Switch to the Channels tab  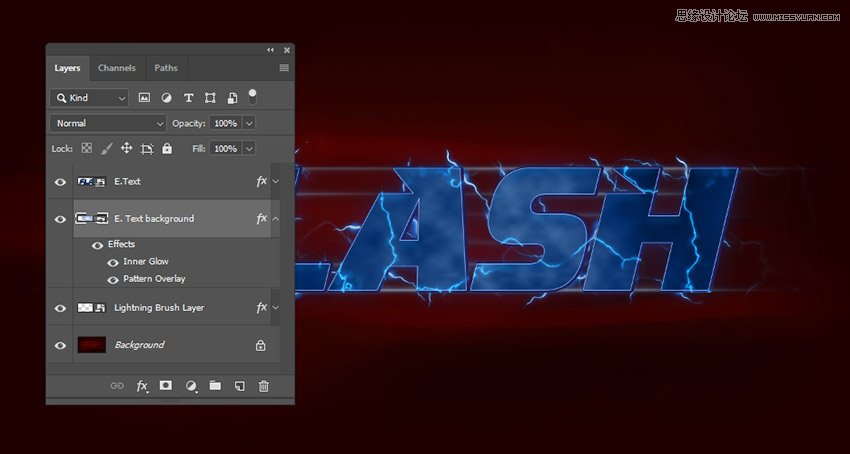117,68
